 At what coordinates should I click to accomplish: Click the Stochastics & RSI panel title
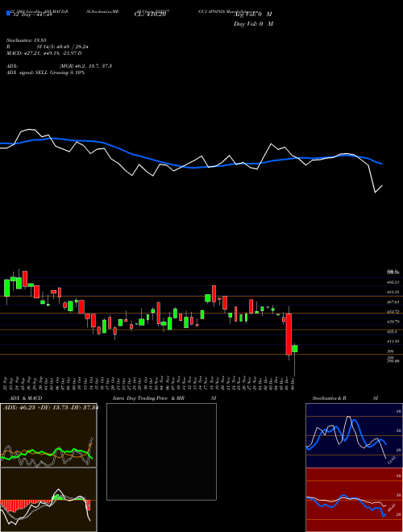(x=345, y=398)
